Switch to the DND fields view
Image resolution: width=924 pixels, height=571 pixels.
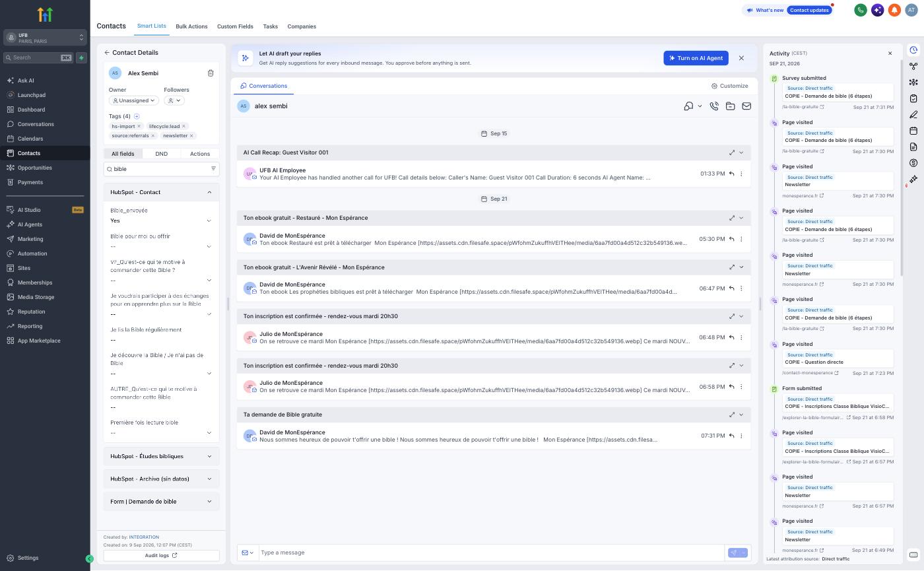pos(161,154)
